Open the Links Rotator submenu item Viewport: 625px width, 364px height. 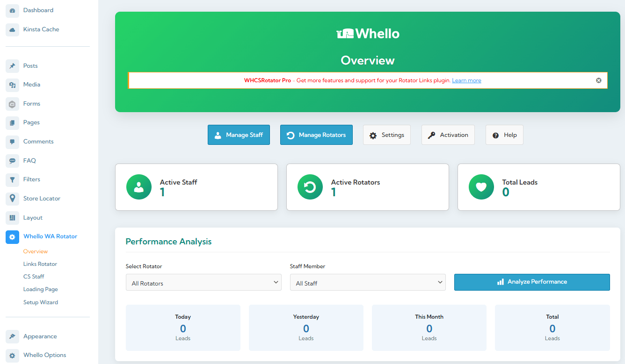[x=40, y=264]
